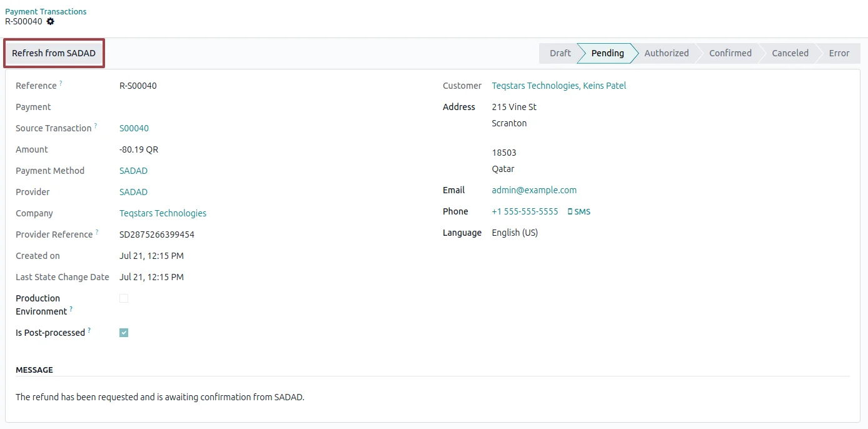Show the Production Environment help tooltip
868x429 pixels.
click(x=71, y=309)
